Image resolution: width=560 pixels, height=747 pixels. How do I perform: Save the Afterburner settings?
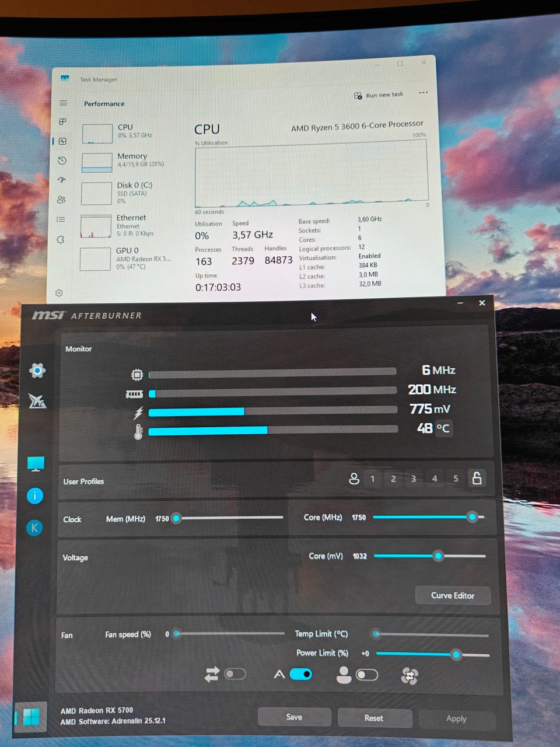[295, 717]
